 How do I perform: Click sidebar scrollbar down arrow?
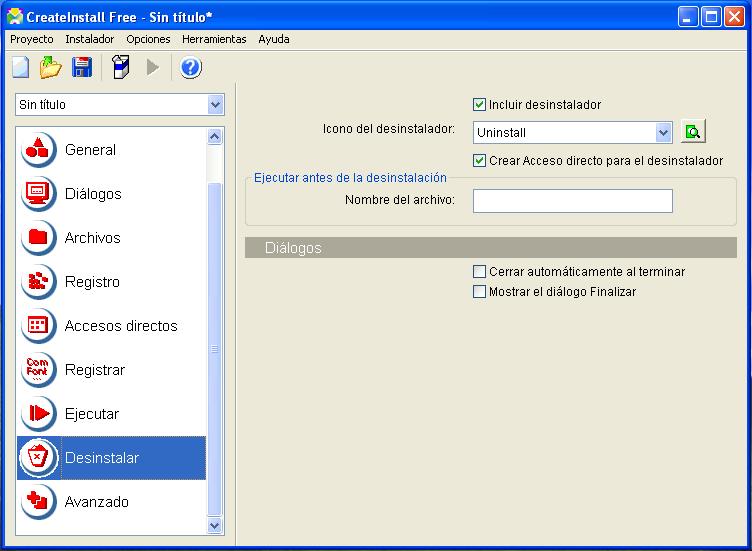click(x=214, y=526)
